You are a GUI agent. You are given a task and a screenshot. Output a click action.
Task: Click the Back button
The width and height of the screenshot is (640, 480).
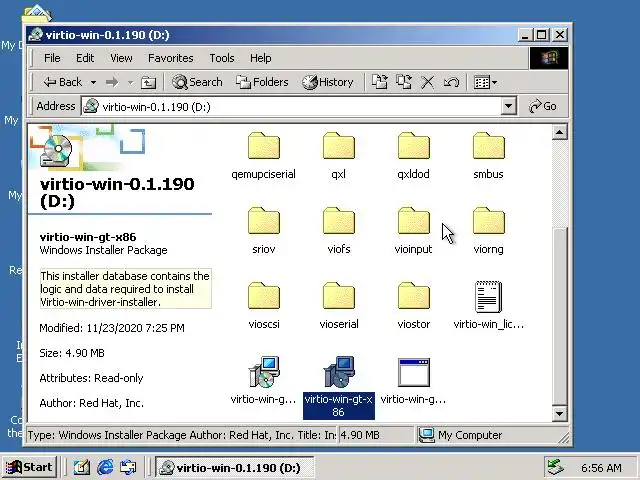(x=63, y=82)
